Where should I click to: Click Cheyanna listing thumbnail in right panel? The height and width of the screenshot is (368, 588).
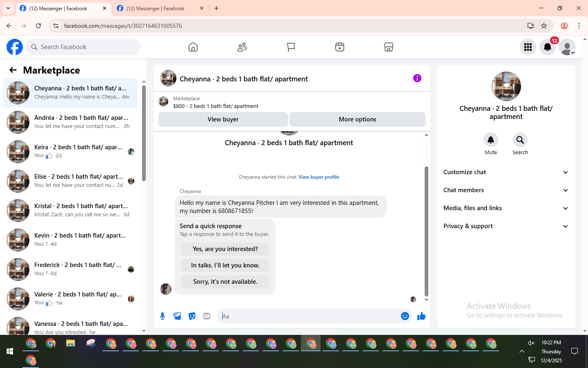point(506,86)
